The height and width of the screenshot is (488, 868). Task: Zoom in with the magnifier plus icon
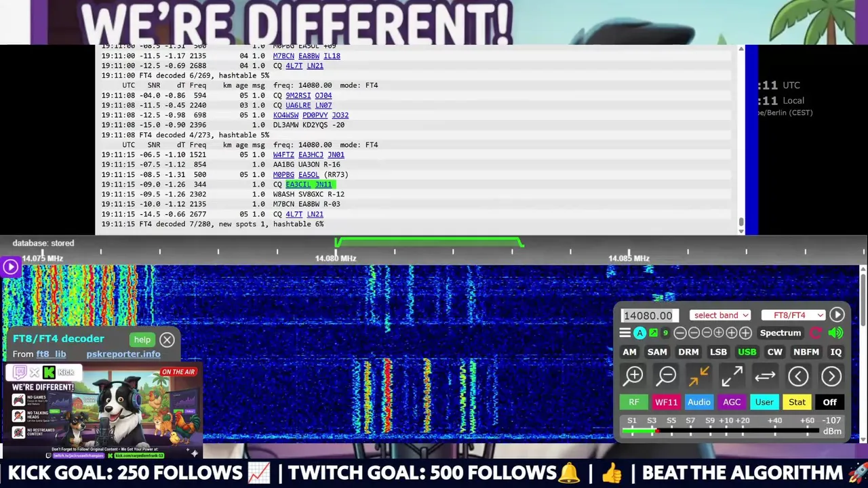click(x=634, y=375)
